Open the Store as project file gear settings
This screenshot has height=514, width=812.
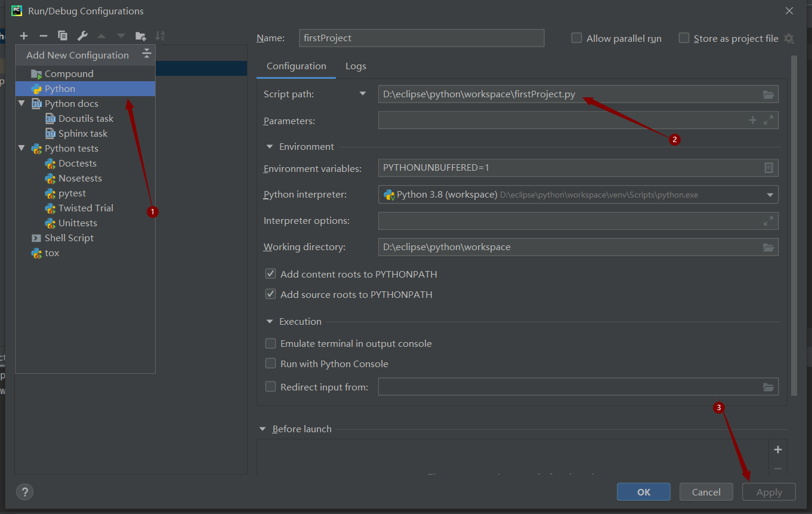pyautogui.click(x=789, y=38)
